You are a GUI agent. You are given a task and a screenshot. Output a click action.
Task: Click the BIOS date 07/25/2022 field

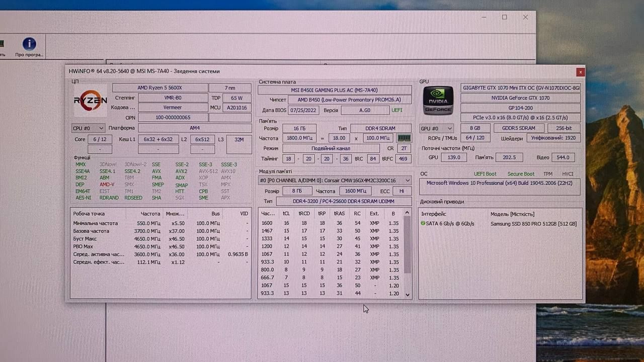(304, 110)
